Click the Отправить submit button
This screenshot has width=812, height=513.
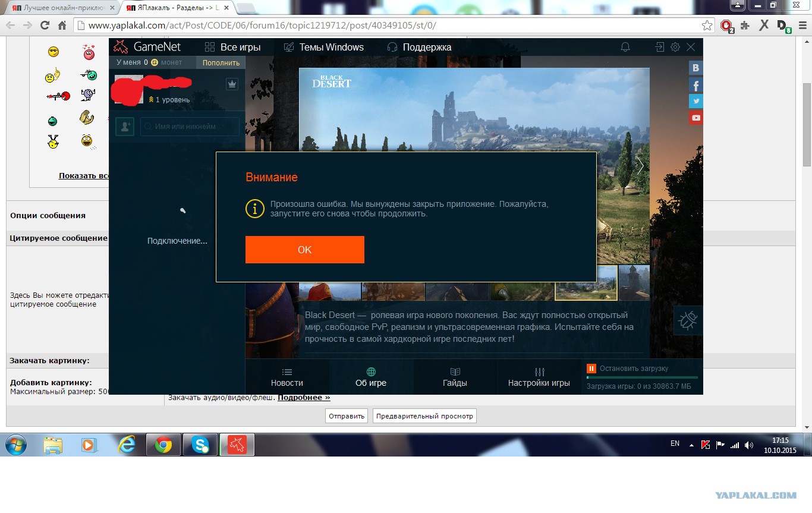coord(347,416)
